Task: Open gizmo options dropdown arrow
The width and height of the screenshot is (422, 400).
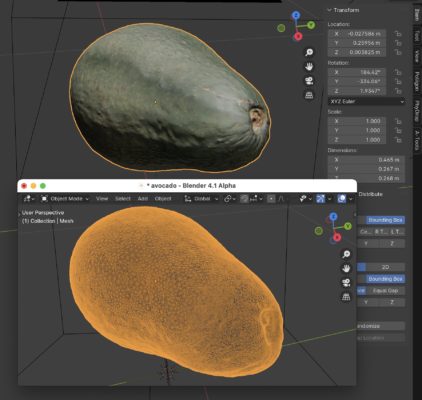Action: click(x=330, y=199)
